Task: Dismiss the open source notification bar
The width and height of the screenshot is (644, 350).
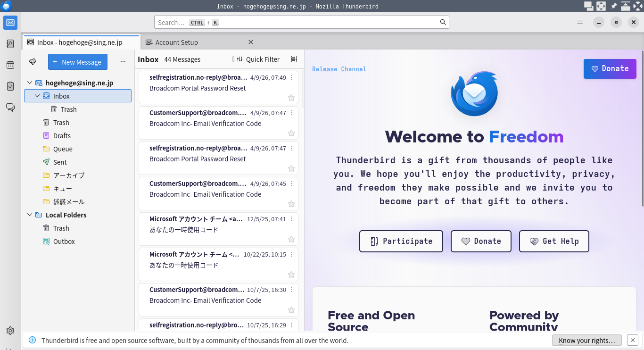Action: coord(633,340)
